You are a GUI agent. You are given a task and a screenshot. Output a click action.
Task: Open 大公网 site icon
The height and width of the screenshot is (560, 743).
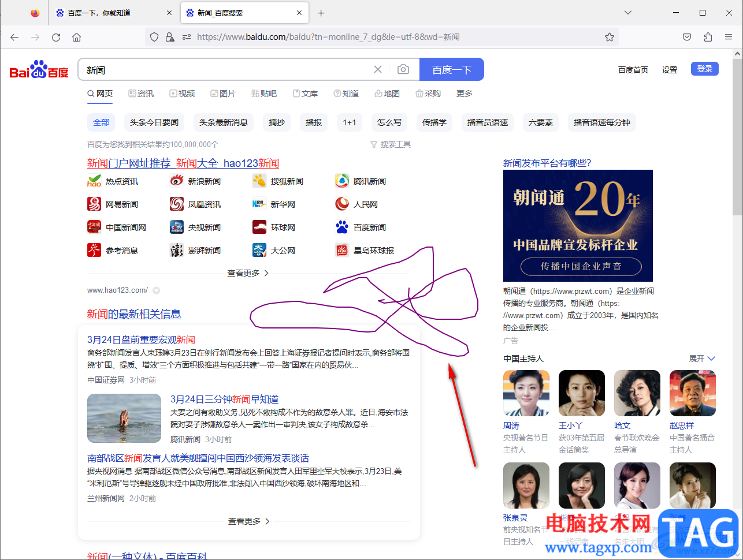pyautogui.click(x=259, y=250)
